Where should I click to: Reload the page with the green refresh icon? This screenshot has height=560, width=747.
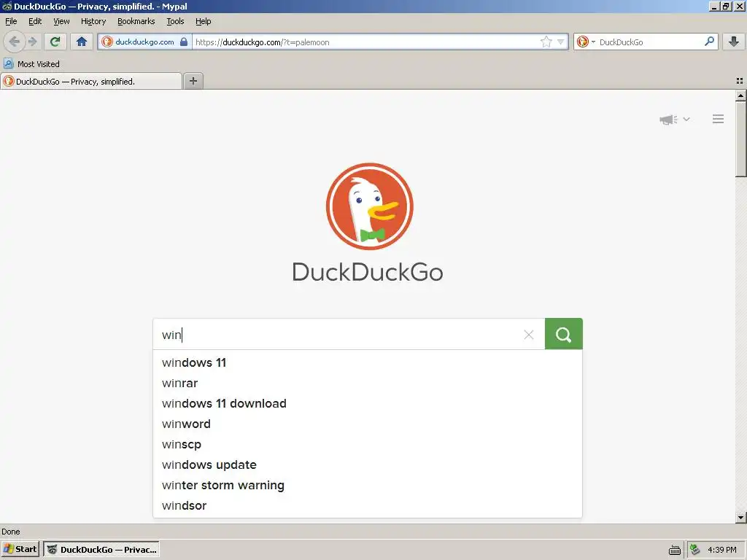tap(55, 42)
